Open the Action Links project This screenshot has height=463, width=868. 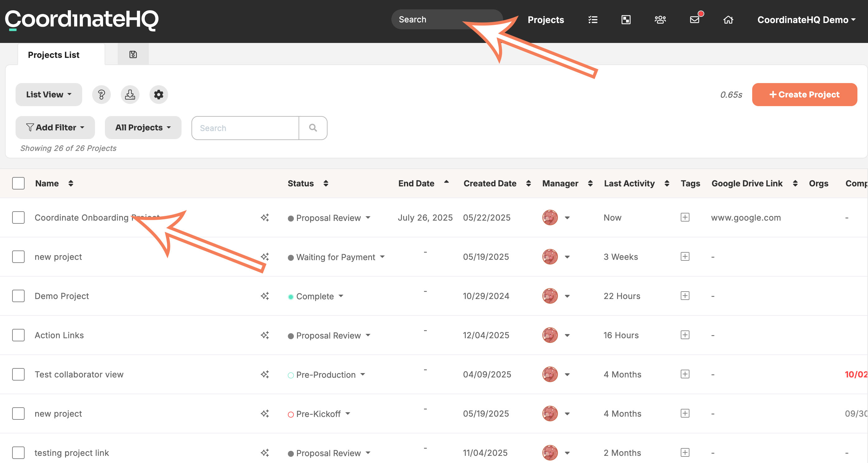point(59,335)
